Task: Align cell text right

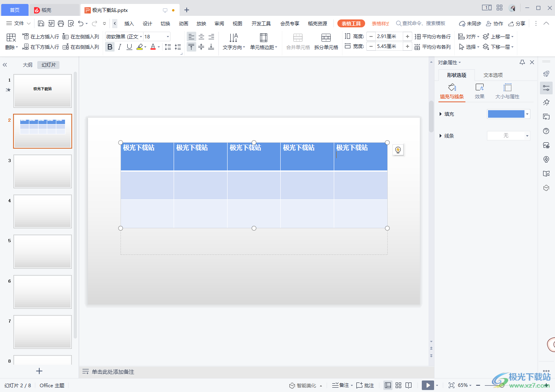Action: [211, 36]
